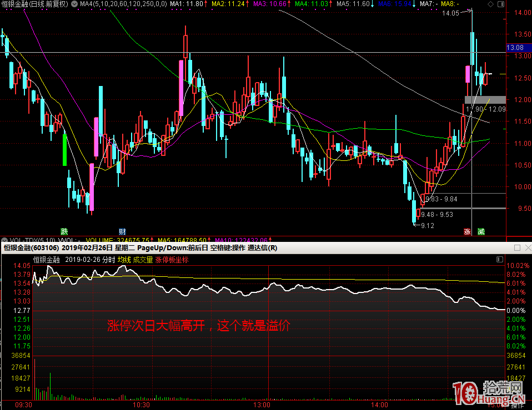Open the VOL-TDX indicator dropdown arrow
Viewport: 532px width, 410px height.
(4, 240)
